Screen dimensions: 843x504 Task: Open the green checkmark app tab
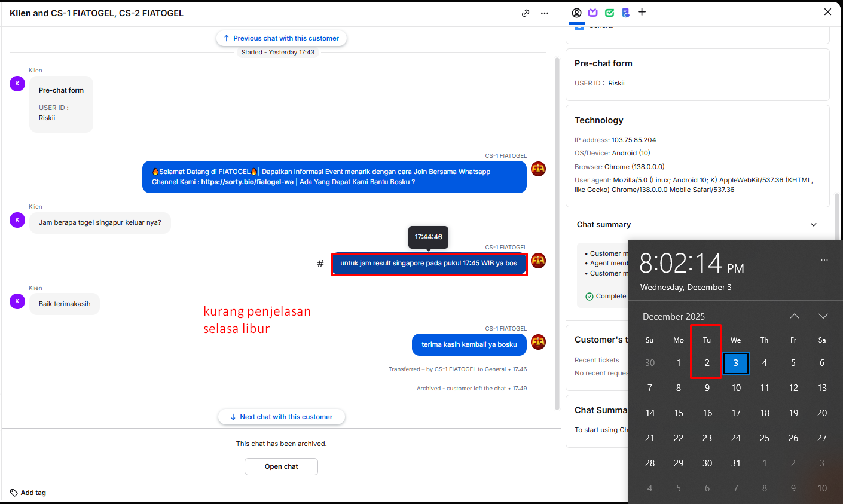tap(609, 13)
